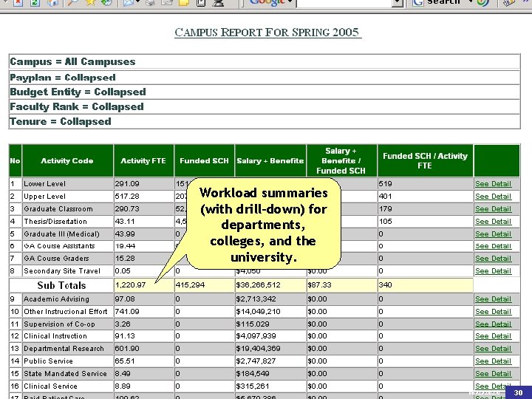Open See Detail for GA Course Graders
The width and height of the screenshot is (532, 399).
tap(493, 259)
